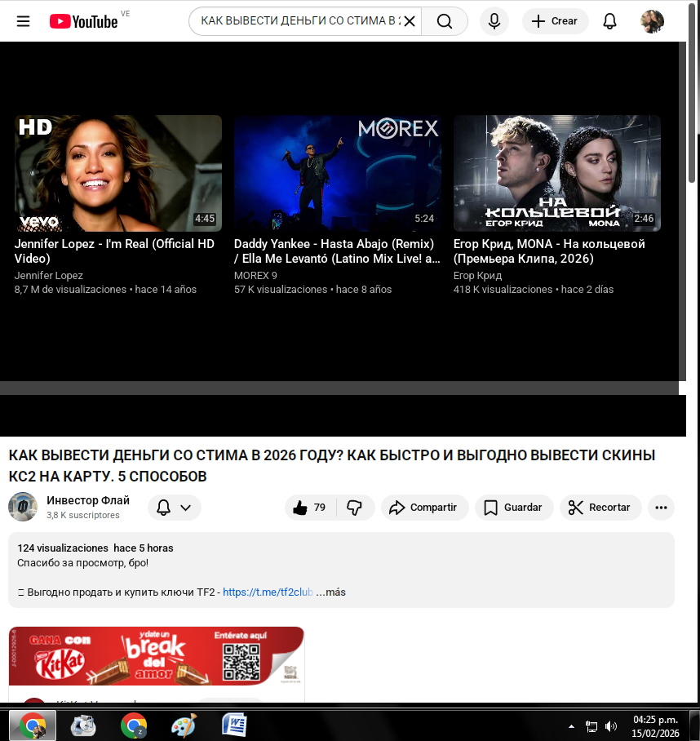Run the search with the magnifier button
Viewport: 700px width, 741px height.
coord(445,21)
